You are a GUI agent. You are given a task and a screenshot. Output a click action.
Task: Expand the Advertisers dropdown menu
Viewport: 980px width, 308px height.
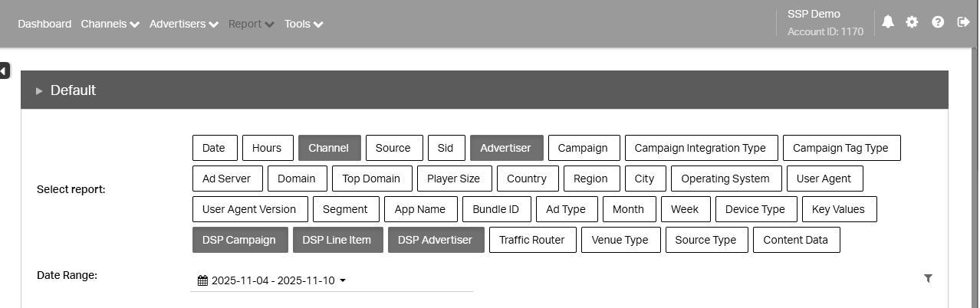pos(184,24)
